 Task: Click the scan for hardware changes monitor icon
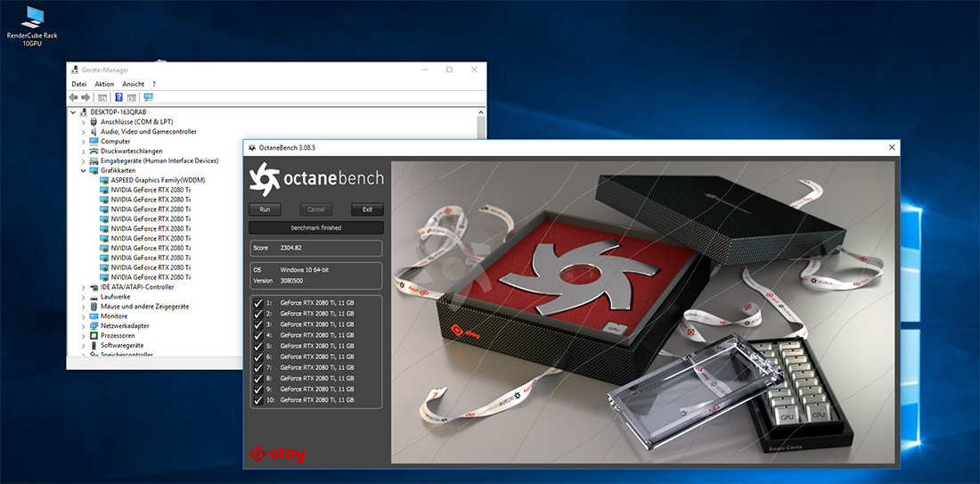pos(148,97)
